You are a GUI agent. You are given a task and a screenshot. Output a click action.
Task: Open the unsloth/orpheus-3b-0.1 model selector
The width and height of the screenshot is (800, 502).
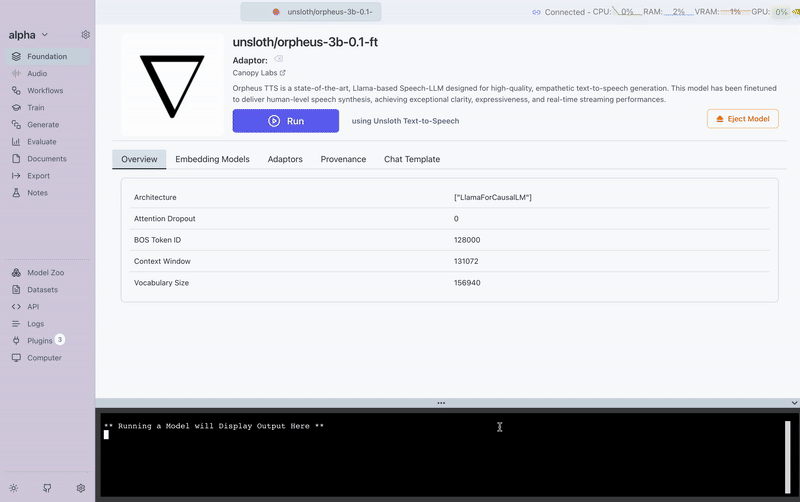coord(311,12)
